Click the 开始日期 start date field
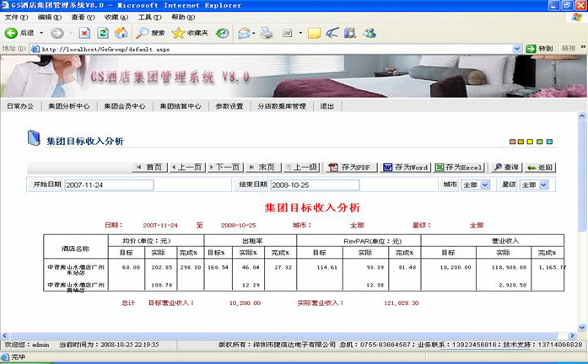Viewport: 588px width, 364px height. [x=108, y=185]
